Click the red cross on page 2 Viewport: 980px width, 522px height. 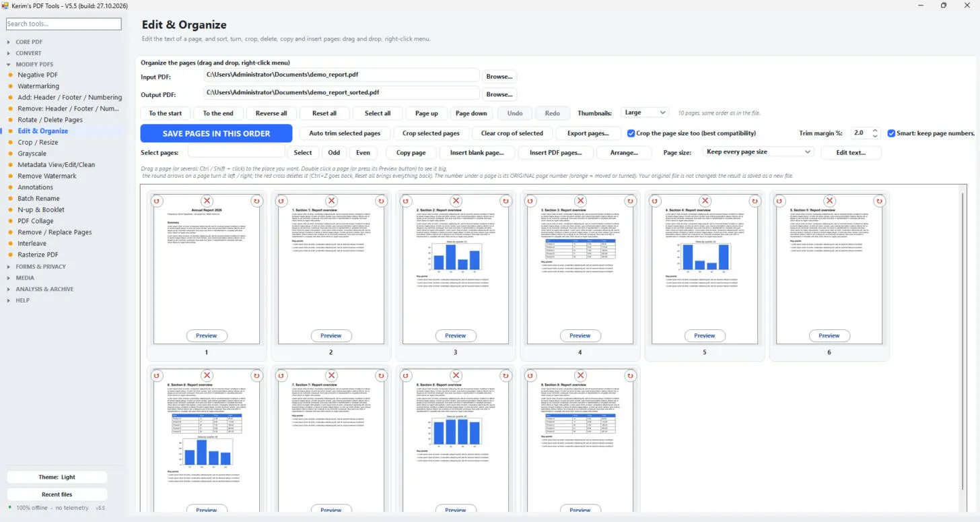click(x=331, y=201)
